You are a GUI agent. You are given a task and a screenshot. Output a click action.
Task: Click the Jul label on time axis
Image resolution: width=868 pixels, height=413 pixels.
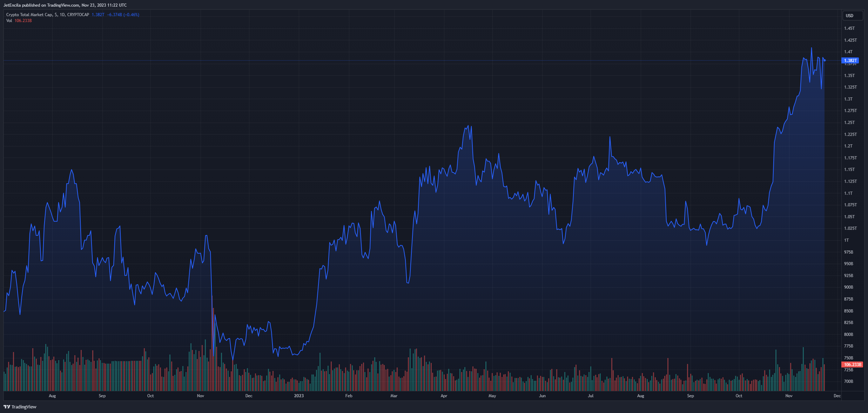point(591,396)
